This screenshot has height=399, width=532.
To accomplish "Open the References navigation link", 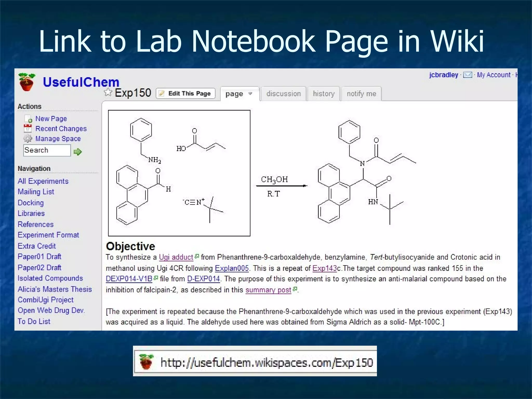I will point(36,224).
